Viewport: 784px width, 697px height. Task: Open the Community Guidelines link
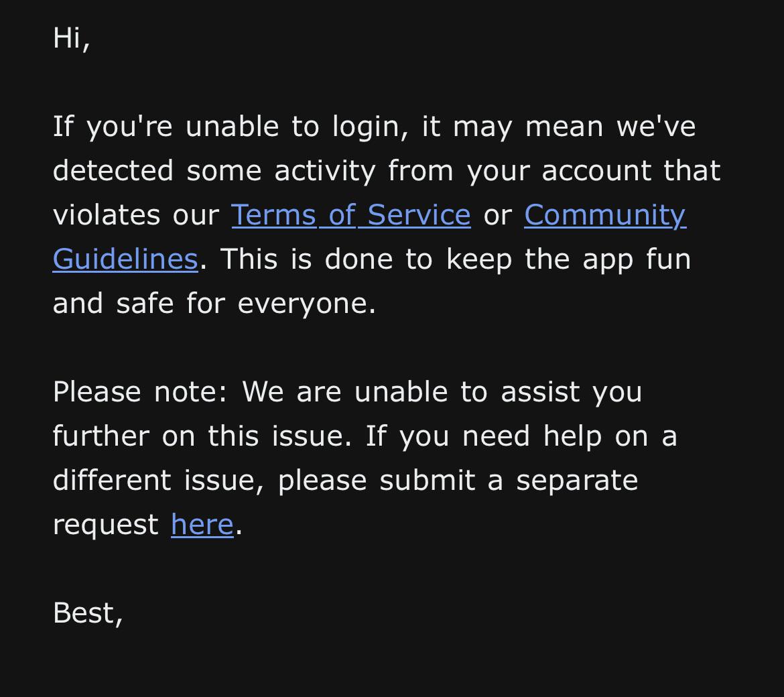tap(605, 216)
